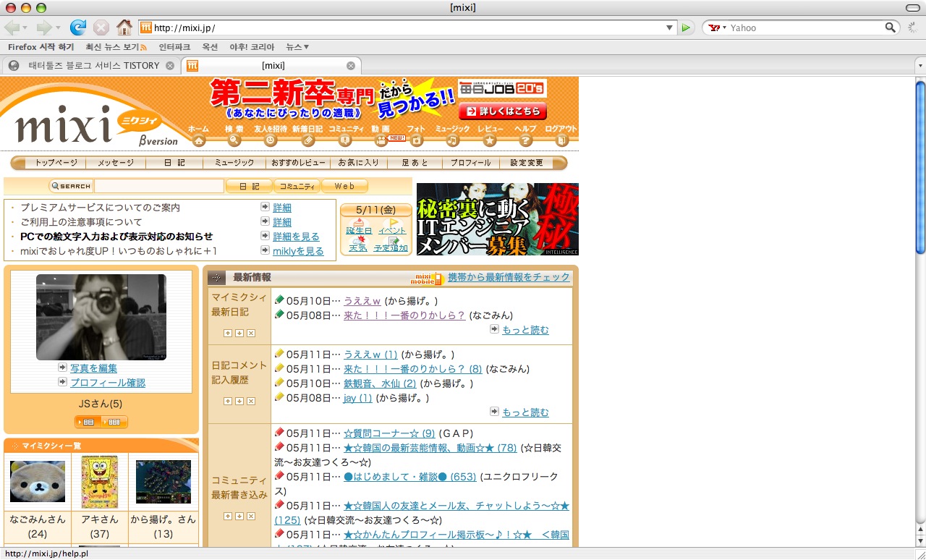Open miklyを見る link

[x=298, y=251]
